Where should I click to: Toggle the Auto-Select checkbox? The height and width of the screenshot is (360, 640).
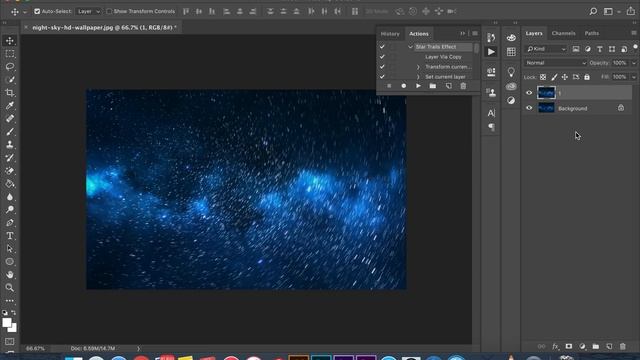(x=37, y=11)
